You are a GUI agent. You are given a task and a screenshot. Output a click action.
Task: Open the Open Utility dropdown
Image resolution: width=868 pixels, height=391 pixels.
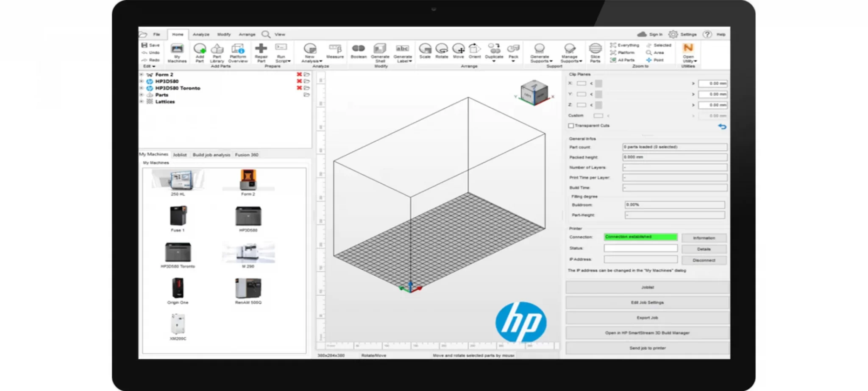pos(689,53)
